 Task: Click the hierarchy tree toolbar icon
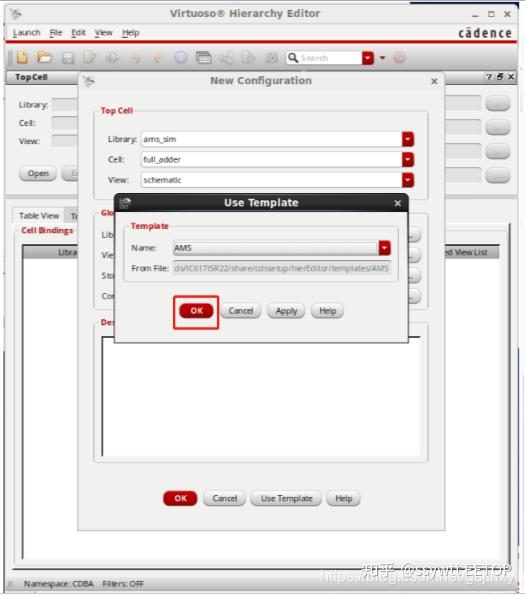[x=226, y=58]
